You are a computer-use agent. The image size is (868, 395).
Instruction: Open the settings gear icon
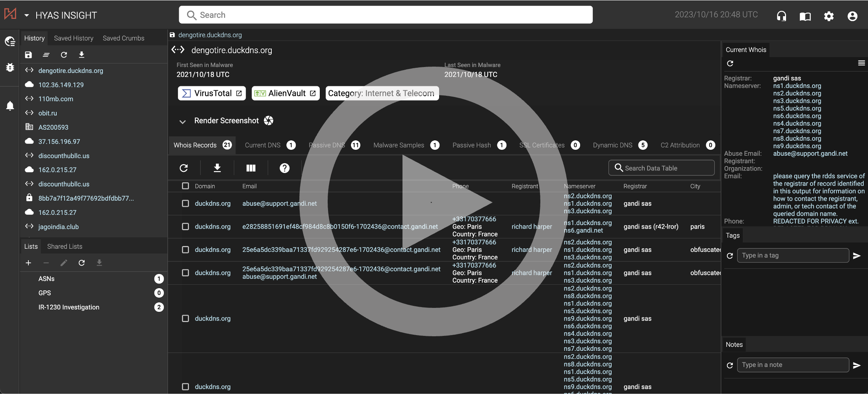click(829, 16)
